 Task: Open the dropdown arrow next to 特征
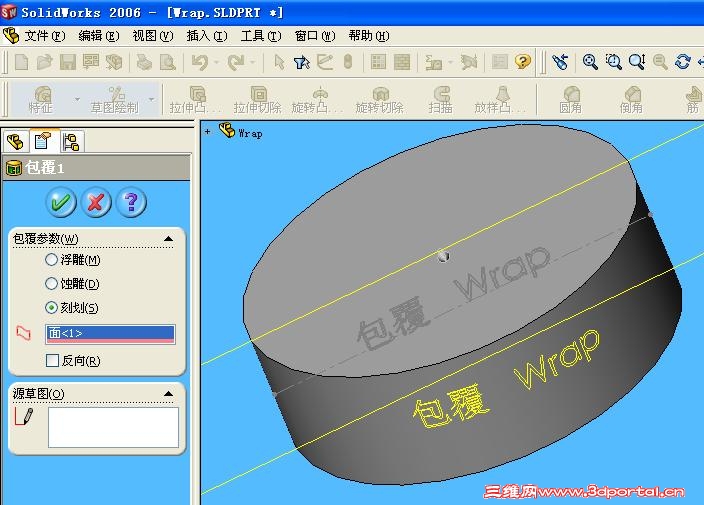(x=77, y=99)
